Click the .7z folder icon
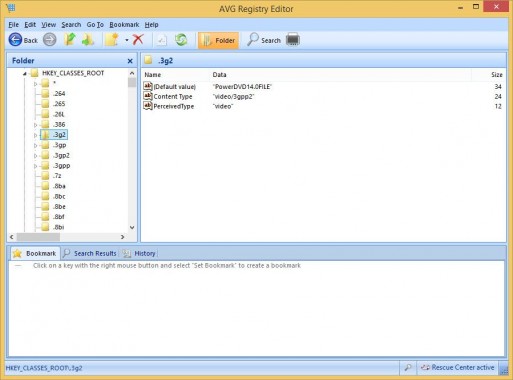 [45, 176]
